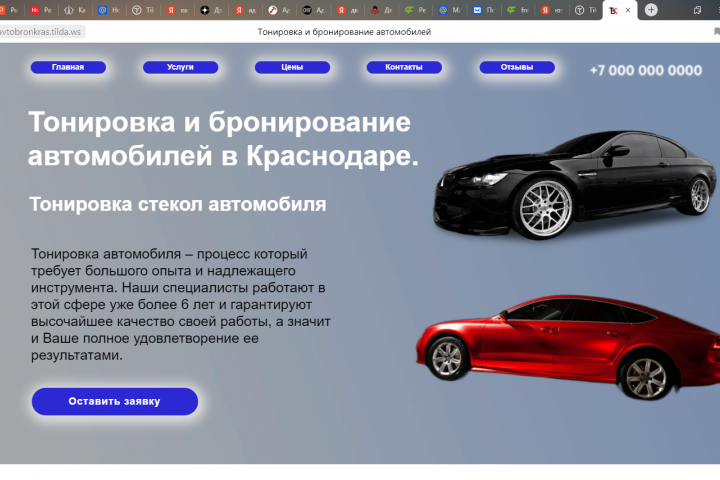Open the Yandex tab labeled дв
The image size is (720, 480).
pyautogui.click(x=347, y=10)
